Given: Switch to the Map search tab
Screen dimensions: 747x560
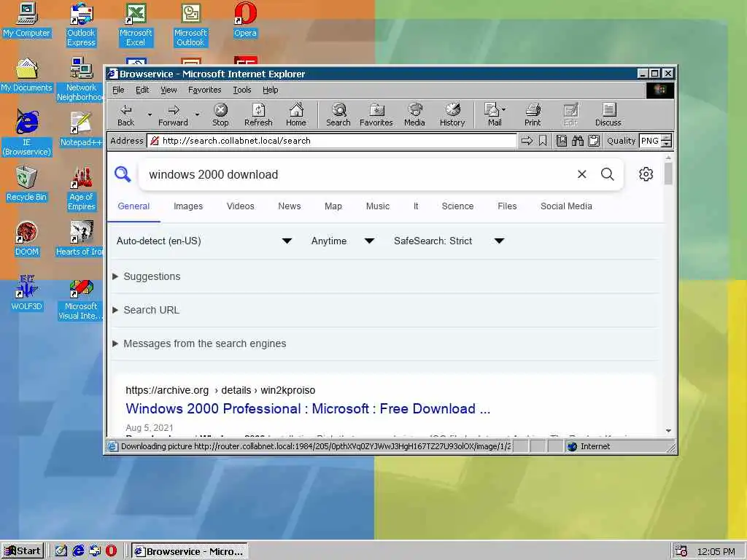Looking at the screenshot, I should pos(333,206).
